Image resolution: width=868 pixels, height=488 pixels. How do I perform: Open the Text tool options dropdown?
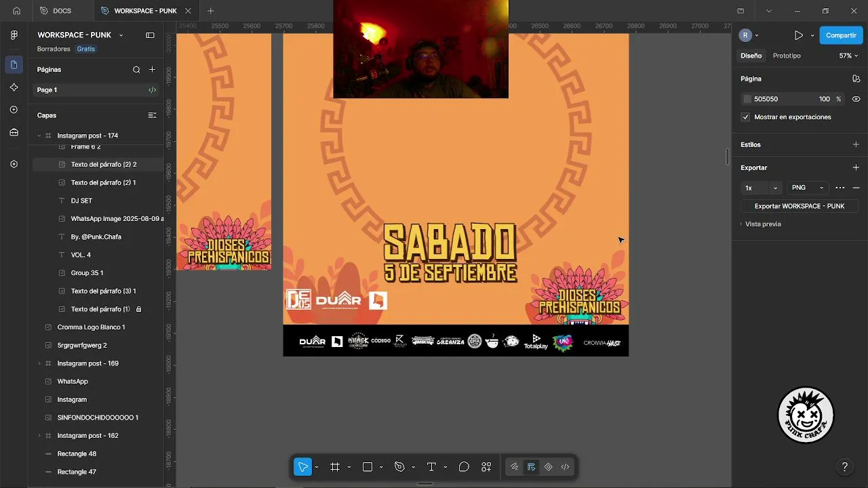[445, 467]
